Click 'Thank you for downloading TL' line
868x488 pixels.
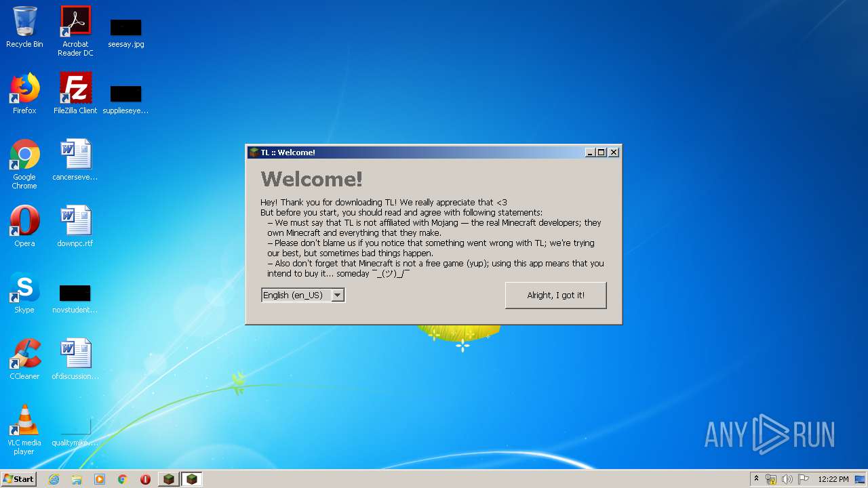point(383,202)
